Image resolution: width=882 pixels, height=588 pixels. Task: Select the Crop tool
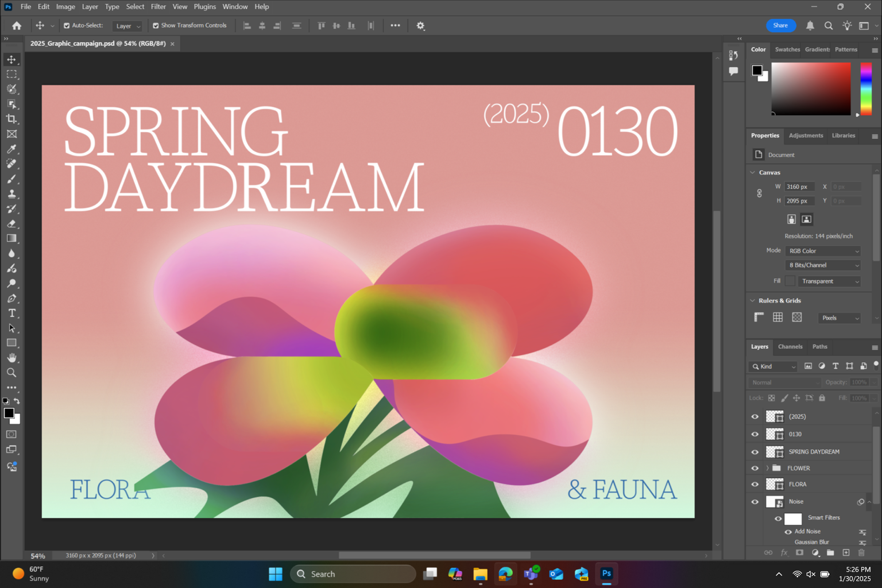[11, 119]
